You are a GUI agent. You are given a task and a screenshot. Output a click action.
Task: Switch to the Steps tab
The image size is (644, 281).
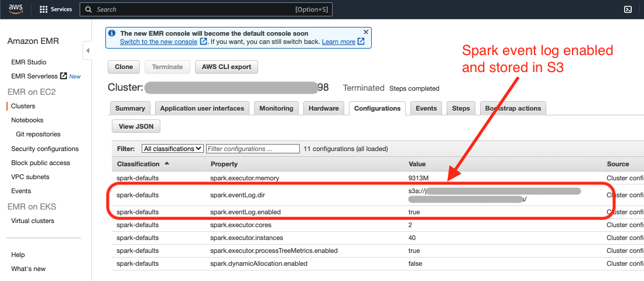click(x=461, y=108)
